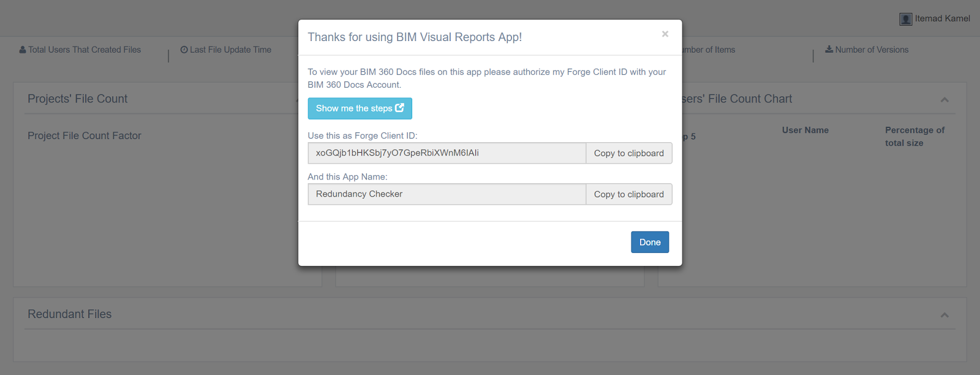This screenshot has width=980, height=375.
Task: Collapse the Redundant Files panel
Action: click(944, 315)
